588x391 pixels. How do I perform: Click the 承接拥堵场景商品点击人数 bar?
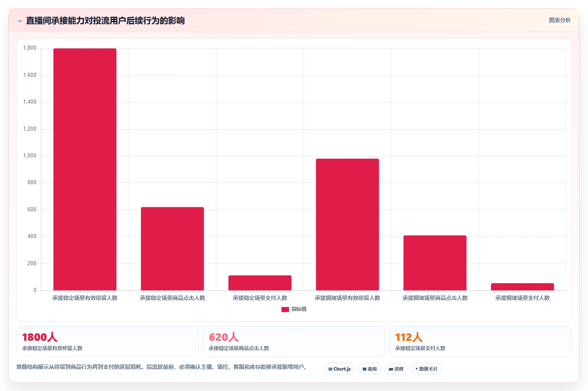point(435,263)
